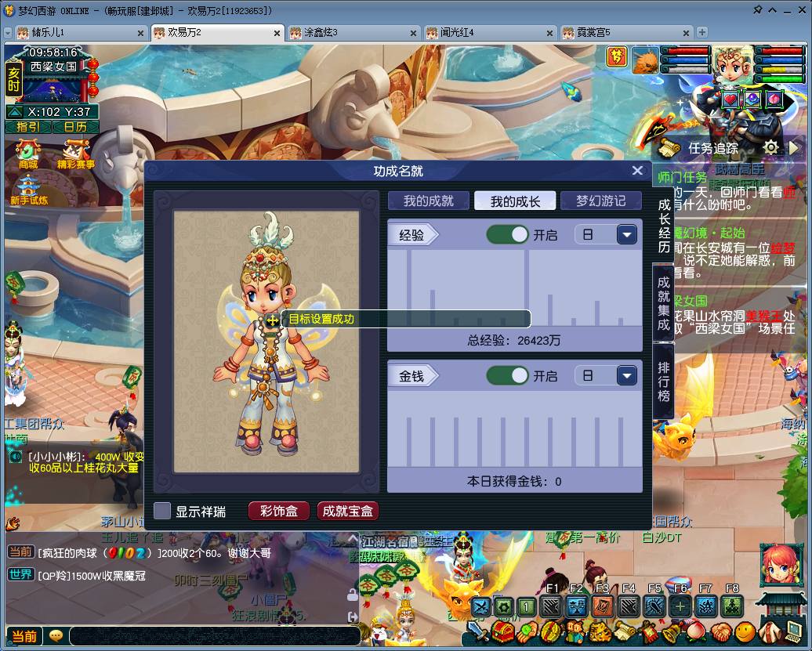This screenshot has width=812, height=651.
Task: Open the orange pet portrait
Action: pyautogui.click(x=645, y=60)
